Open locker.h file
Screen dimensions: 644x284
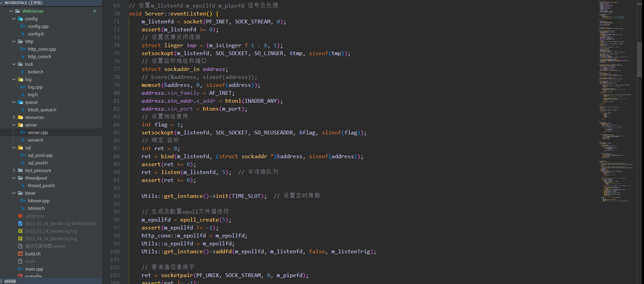click(x=35, y=72)
